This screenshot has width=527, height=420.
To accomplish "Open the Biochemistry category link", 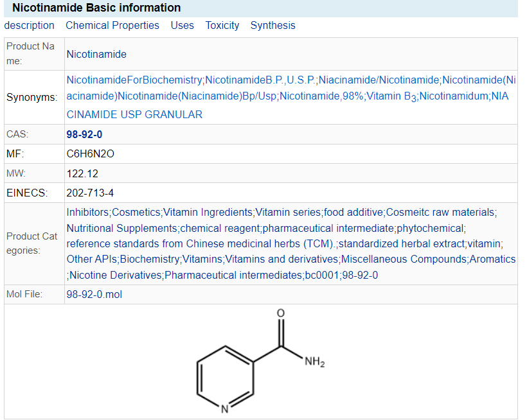I will (x=150, y=259).
